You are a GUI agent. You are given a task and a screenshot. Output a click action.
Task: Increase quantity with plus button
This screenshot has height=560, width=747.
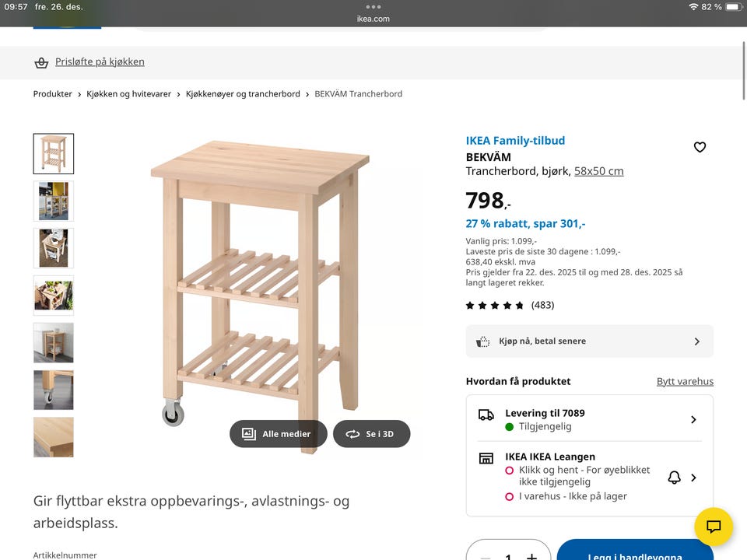(531, 556)
